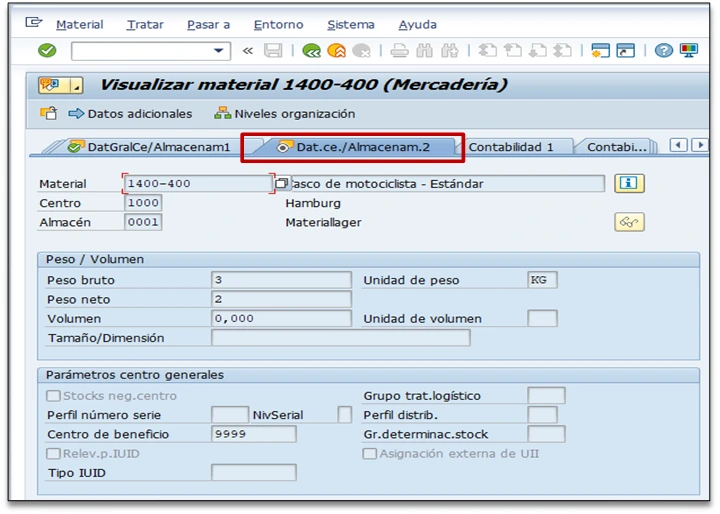Screen dimensions: 720x514
Task: Click the Cancel icon in toolbar
Action: [361, 50]
